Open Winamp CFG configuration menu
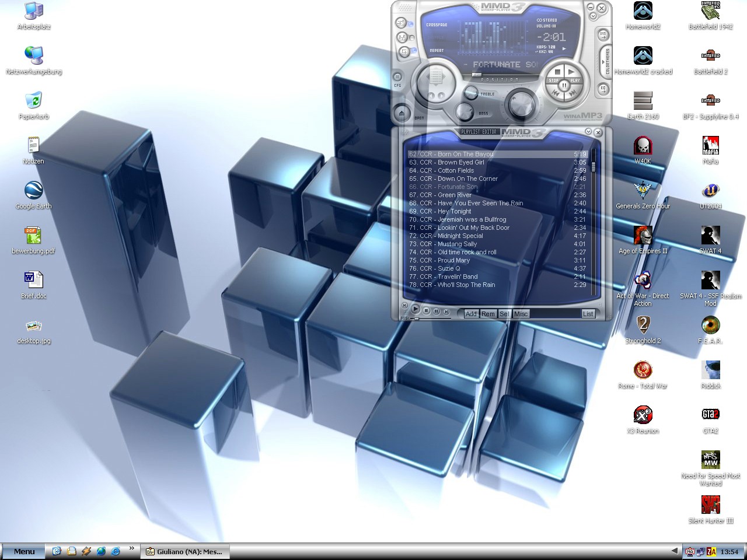The width and height of the screenshot is (747, 560). click(x=397, y=77)
